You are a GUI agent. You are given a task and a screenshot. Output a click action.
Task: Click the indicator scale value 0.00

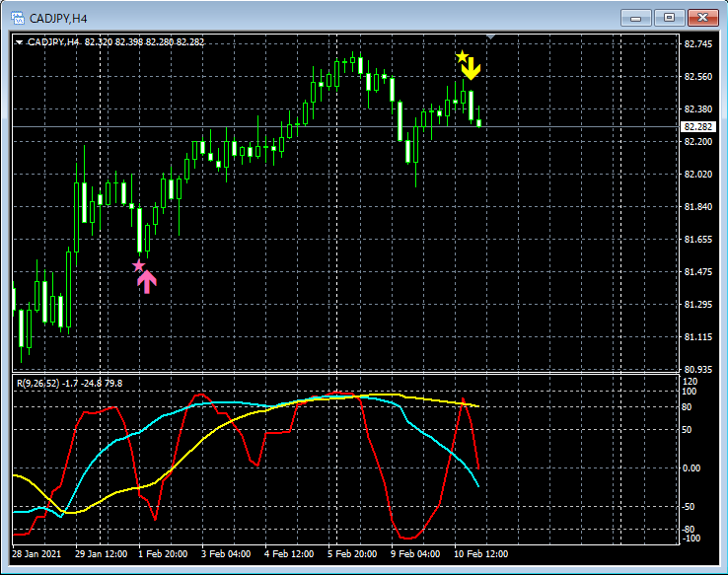(x=692, y=468)
